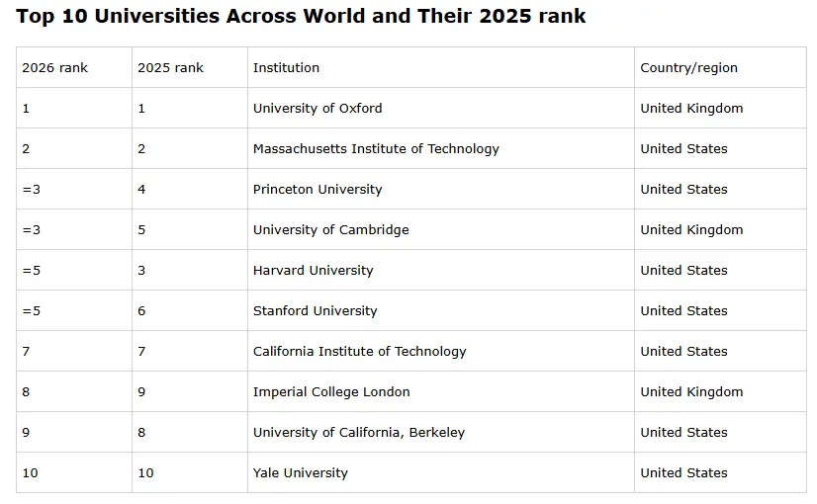Click Harvard's 2025 rank '3' cell
This screenshot has width=817, height=504.
click(x=141, y=271)
